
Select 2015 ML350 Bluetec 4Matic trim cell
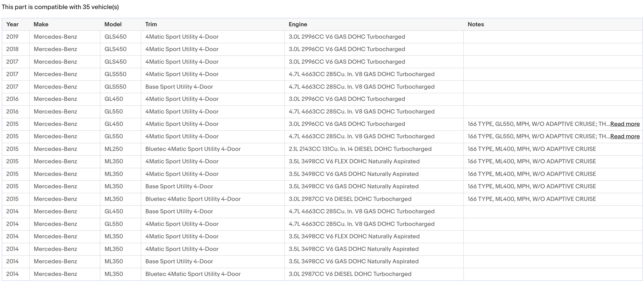click(x=213, y=199)
